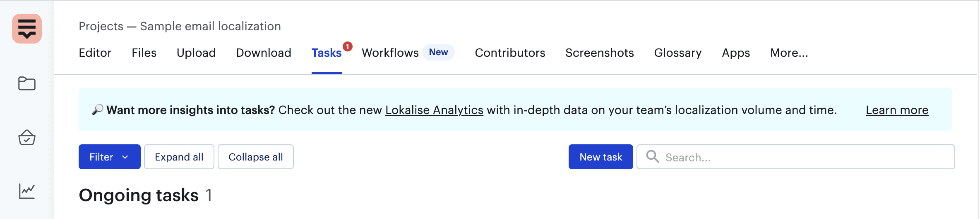Viewport: 980px width, 219px height.
Task: Open the orders basket icon in sidebar
Action: click(27, 137)
